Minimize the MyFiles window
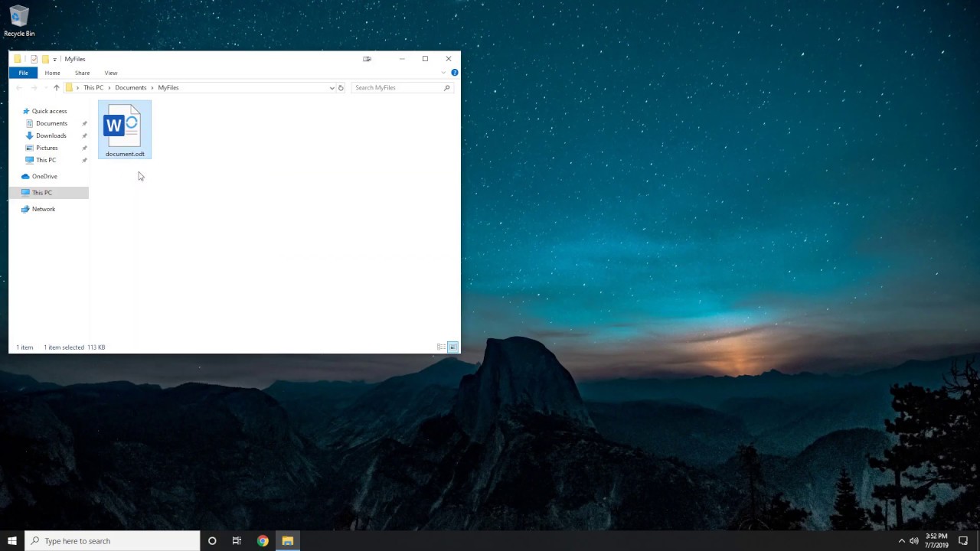Viewport: 980px width, 551px height. point(402,59)
